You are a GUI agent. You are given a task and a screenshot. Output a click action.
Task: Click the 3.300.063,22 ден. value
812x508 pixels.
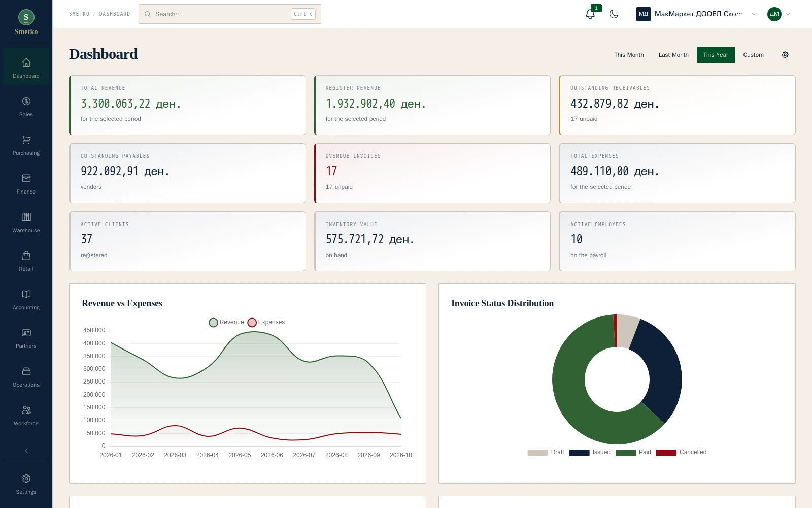click(x=131, y=104)
